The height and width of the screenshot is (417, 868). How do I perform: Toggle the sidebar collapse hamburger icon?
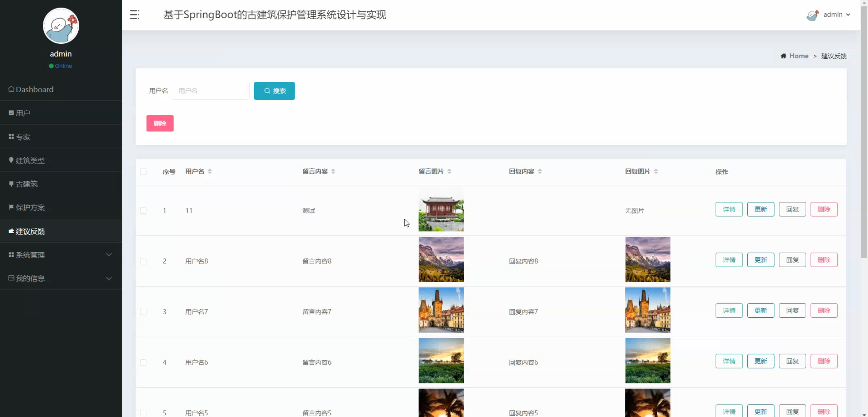coord(135,15)
